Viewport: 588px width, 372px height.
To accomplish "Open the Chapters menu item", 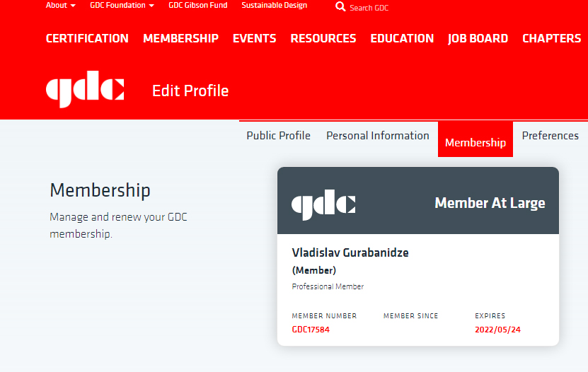I will [x=551, y=38].
